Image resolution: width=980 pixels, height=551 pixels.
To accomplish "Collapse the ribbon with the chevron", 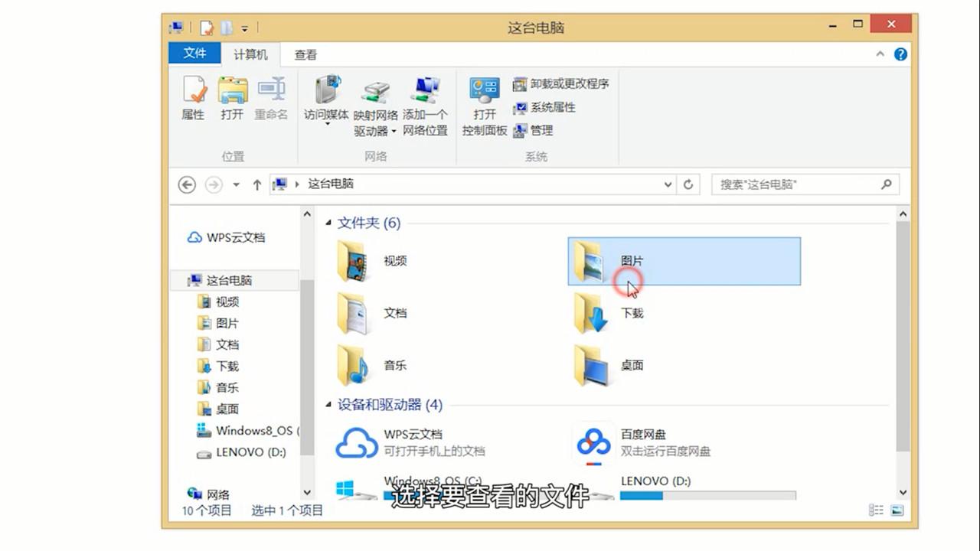I will click(x=880, y=54).
